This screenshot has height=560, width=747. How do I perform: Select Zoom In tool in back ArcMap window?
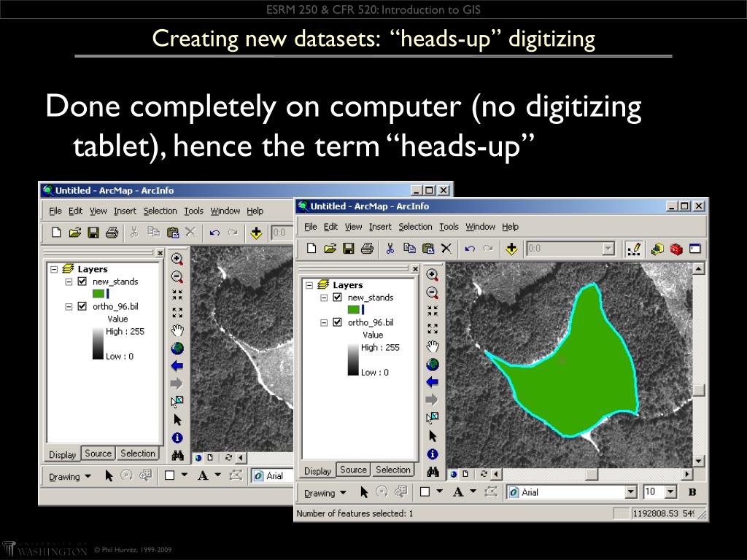click(177, 259)
